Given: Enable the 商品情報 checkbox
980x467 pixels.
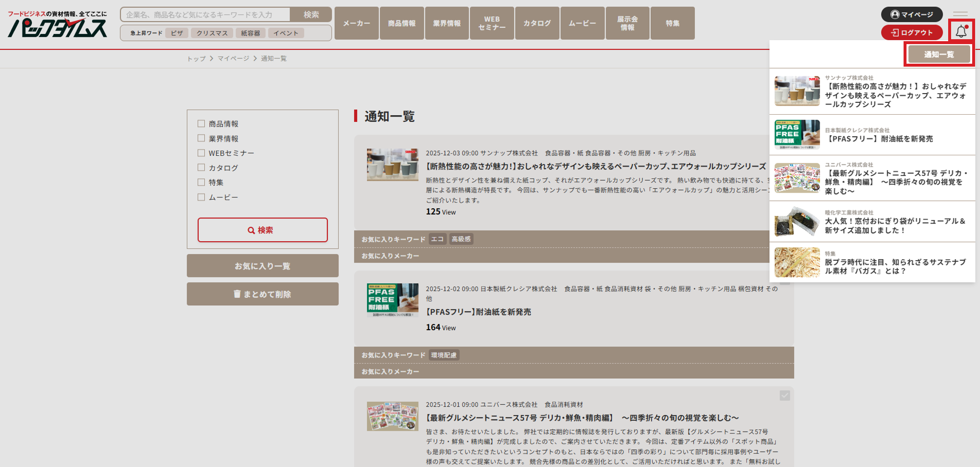Looking at the screenshot, I should (x=201, y=123).
